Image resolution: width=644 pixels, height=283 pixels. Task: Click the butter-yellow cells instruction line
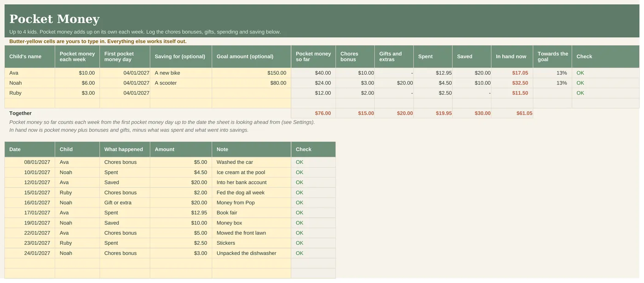click(98, 41)
